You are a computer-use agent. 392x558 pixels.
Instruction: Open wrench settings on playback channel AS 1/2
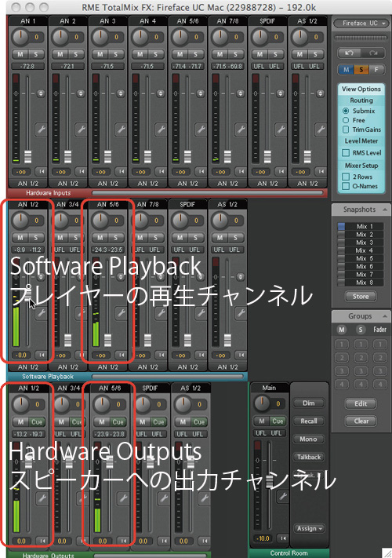click(x=241, y=313)
